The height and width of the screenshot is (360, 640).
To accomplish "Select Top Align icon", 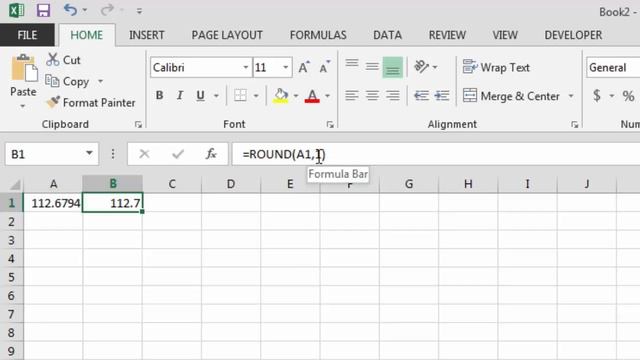I will (x=352, y=63).
